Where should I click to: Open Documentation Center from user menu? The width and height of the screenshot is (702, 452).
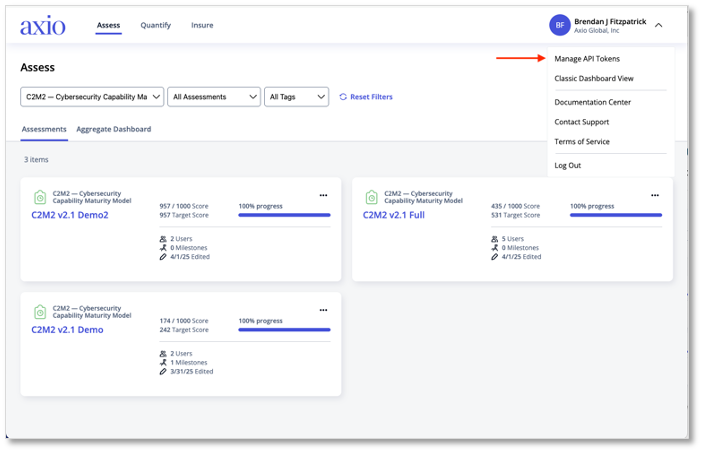pos(592,102)
